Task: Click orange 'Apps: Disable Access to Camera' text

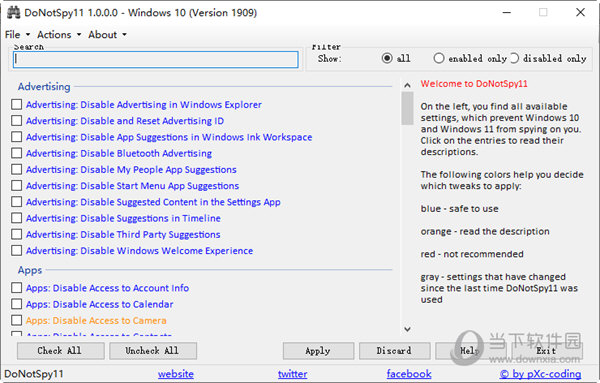Action: point(96,320)
